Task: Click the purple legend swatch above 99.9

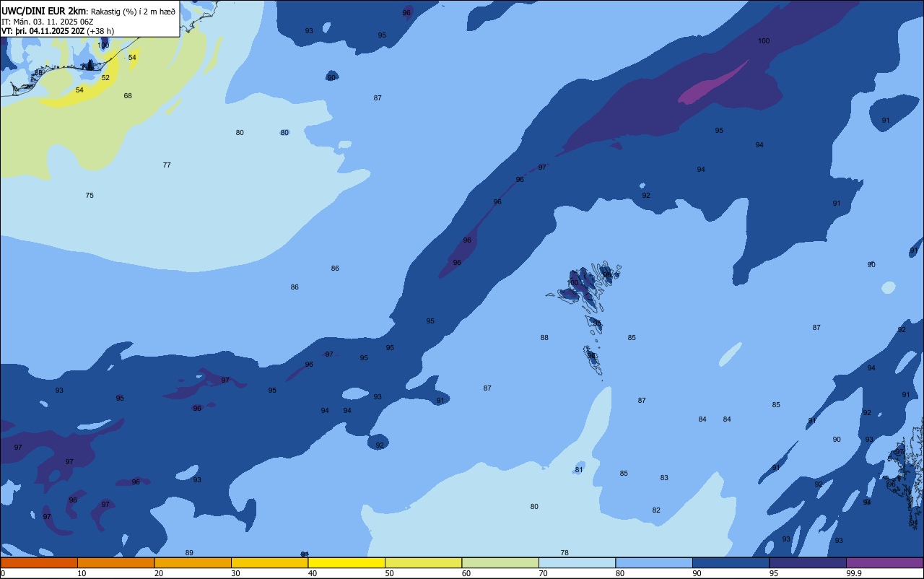Action: coord(884,562)
